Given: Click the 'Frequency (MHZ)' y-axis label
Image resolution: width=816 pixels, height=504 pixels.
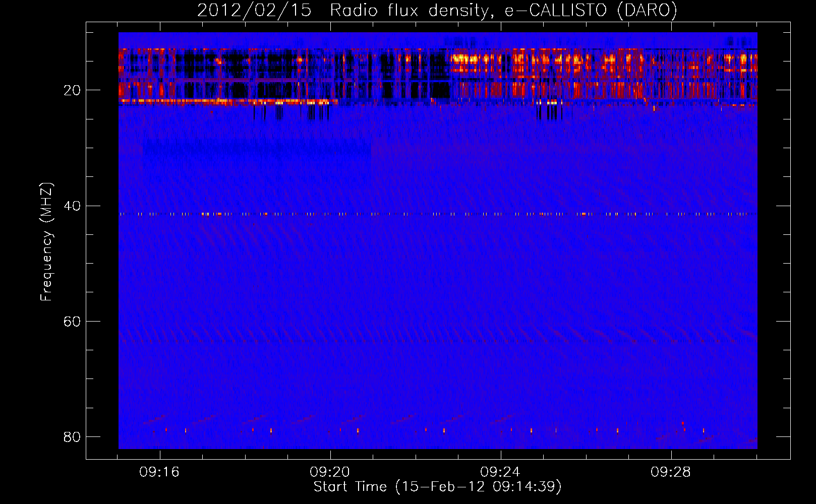Looking at the screenshot, I should tap(46, 242).
